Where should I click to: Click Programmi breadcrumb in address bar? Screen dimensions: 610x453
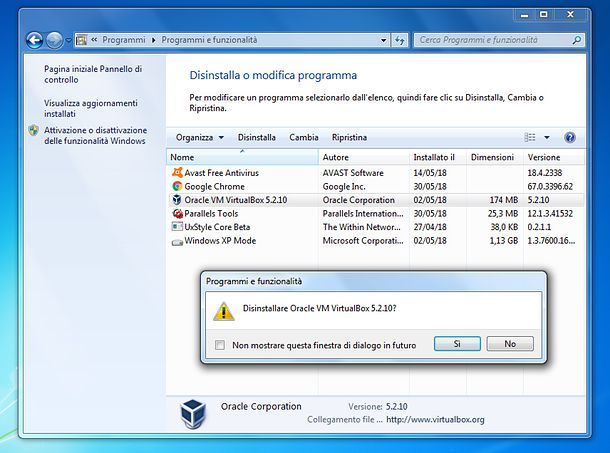(124, 40)
